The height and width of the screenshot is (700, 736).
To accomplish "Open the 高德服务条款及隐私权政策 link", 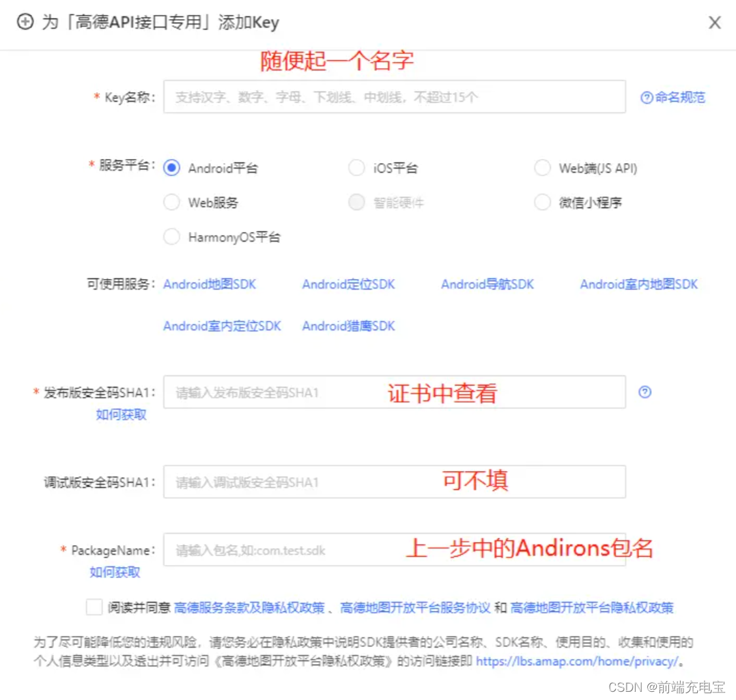I will coord(249,608).
